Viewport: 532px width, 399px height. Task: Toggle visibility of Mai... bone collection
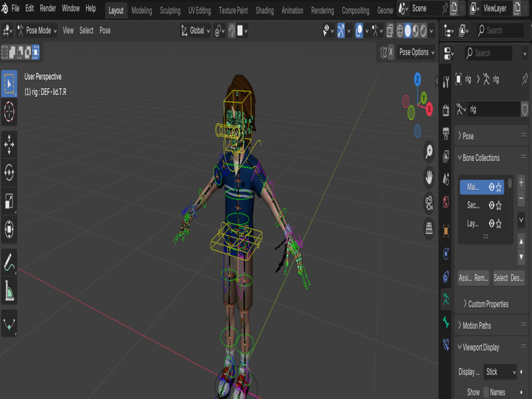pyautogui.click(x=491, y=187)
